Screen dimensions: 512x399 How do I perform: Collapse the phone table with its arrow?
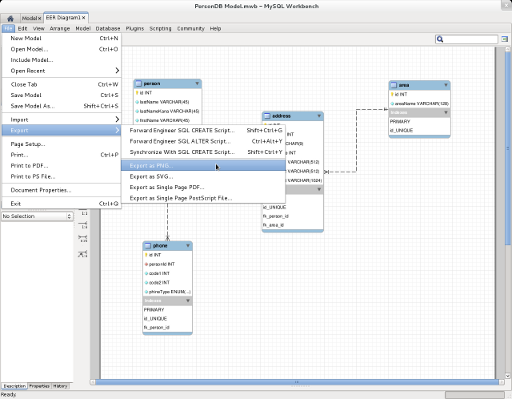pos(188,246)
